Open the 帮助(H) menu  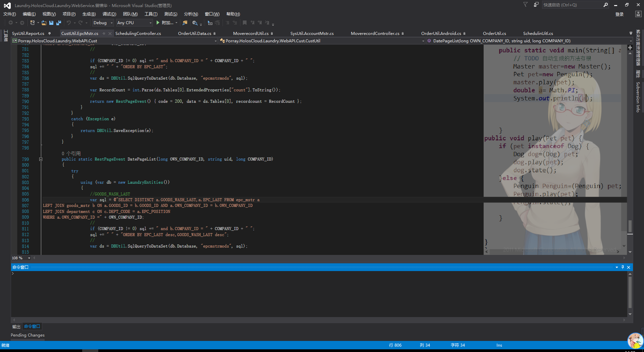click(233, 14)
